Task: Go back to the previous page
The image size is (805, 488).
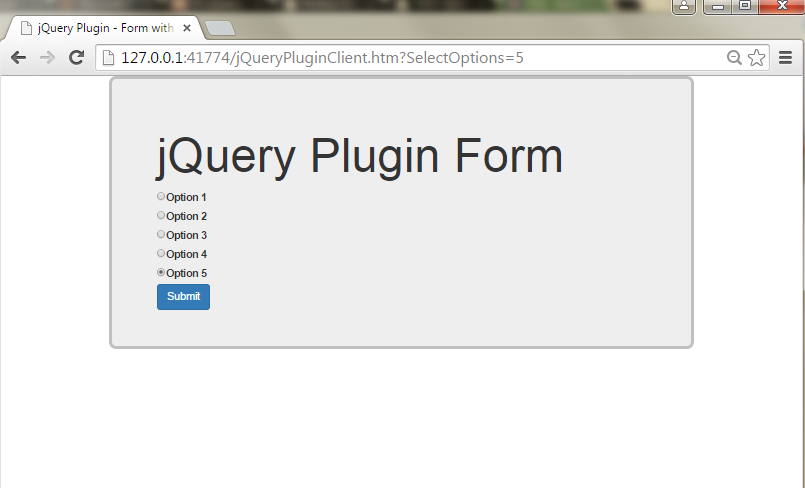Action: pos(18,57)
